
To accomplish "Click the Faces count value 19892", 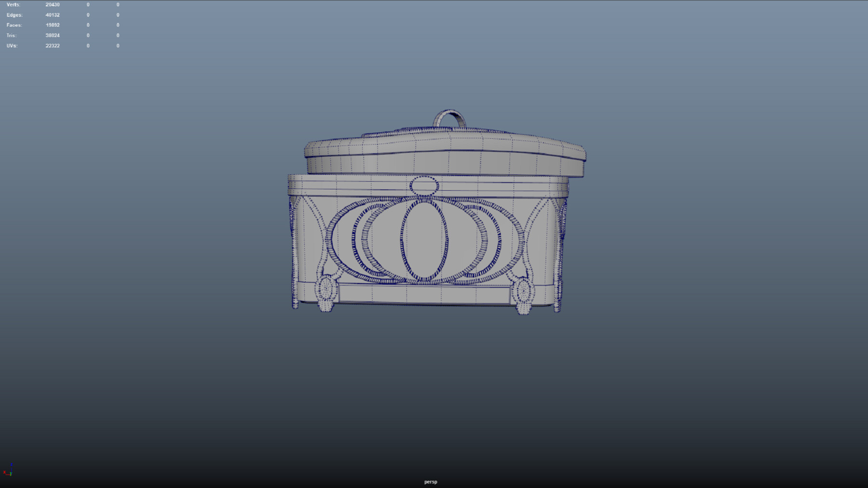I will [53, 25].
